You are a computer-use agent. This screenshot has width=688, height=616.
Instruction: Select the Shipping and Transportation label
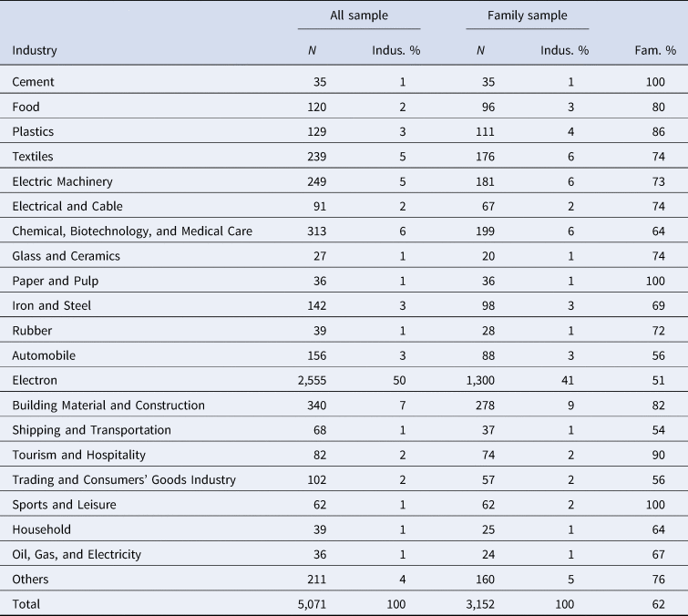[92, 430]
